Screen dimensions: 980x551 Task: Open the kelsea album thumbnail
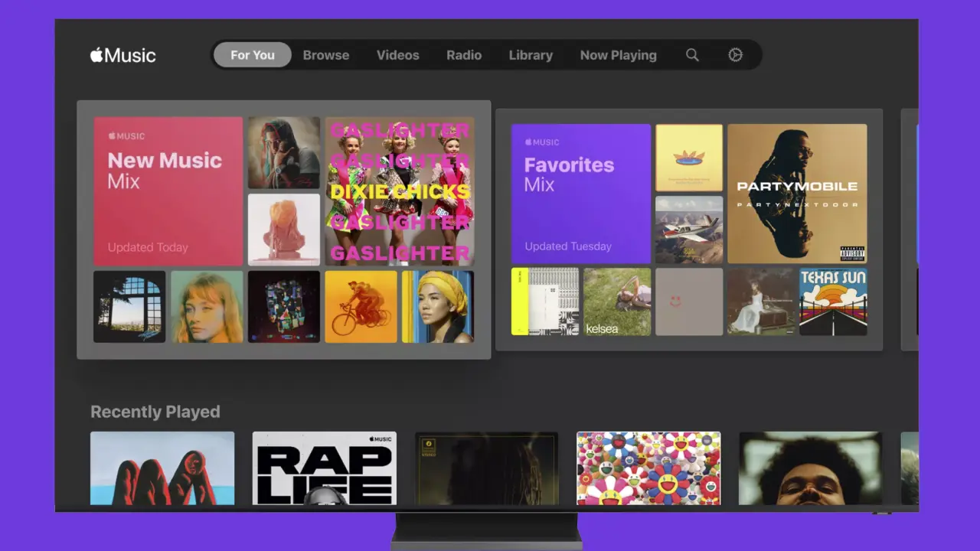pos(617,302)
